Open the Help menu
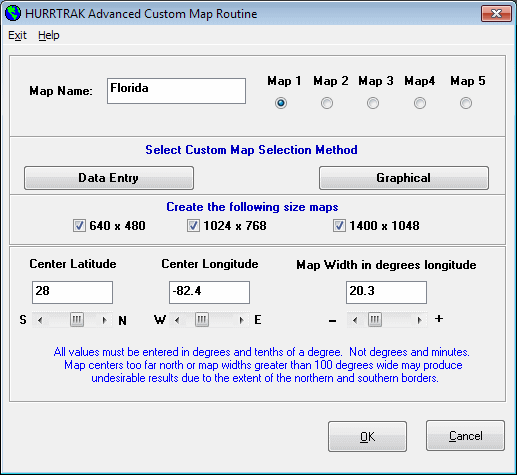 (x=49, y=35)
